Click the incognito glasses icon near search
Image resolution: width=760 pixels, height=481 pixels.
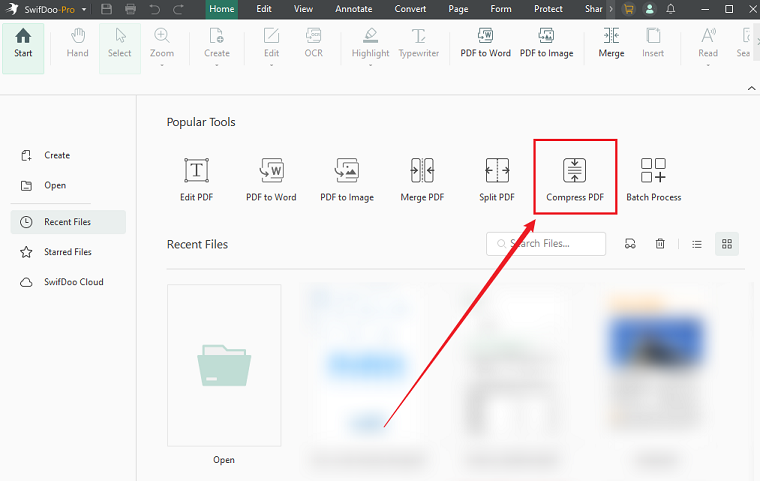630,244
